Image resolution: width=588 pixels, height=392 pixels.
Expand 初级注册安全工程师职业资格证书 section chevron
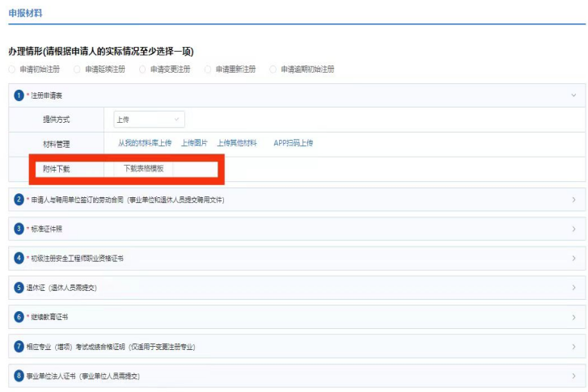[x=573, y=258]
